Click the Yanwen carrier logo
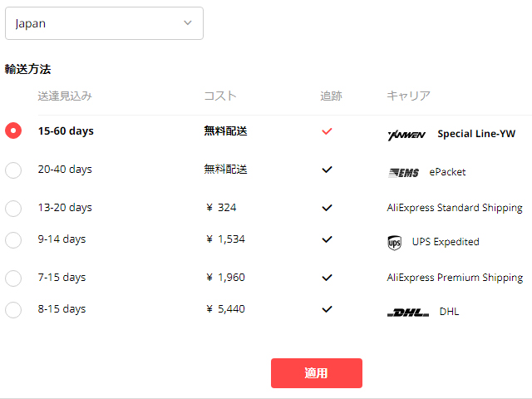 [x=406, y=135]
